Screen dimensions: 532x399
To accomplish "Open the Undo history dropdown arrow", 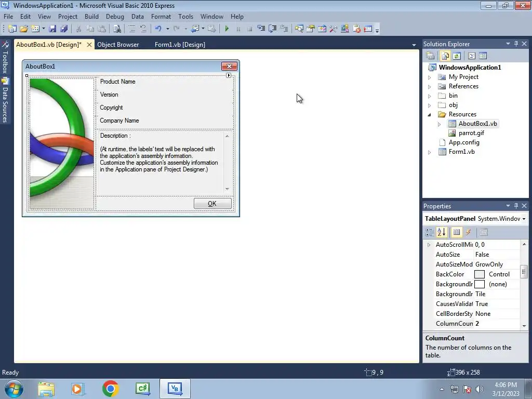I will coord(168,29).
